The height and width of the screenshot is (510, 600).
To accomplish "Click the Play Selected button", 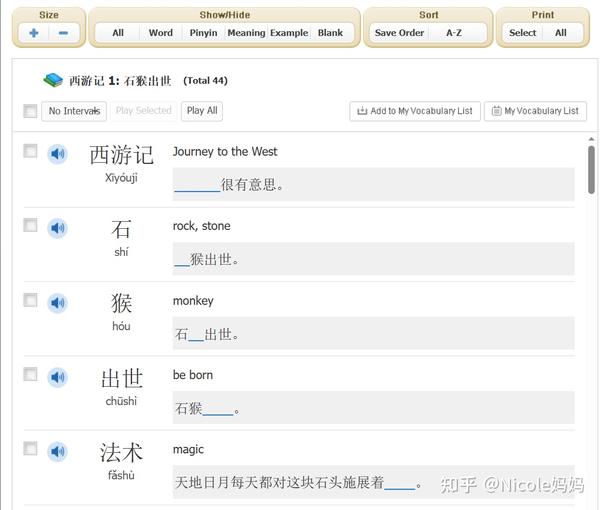I will pyautogui.click(x=143, y=111).
